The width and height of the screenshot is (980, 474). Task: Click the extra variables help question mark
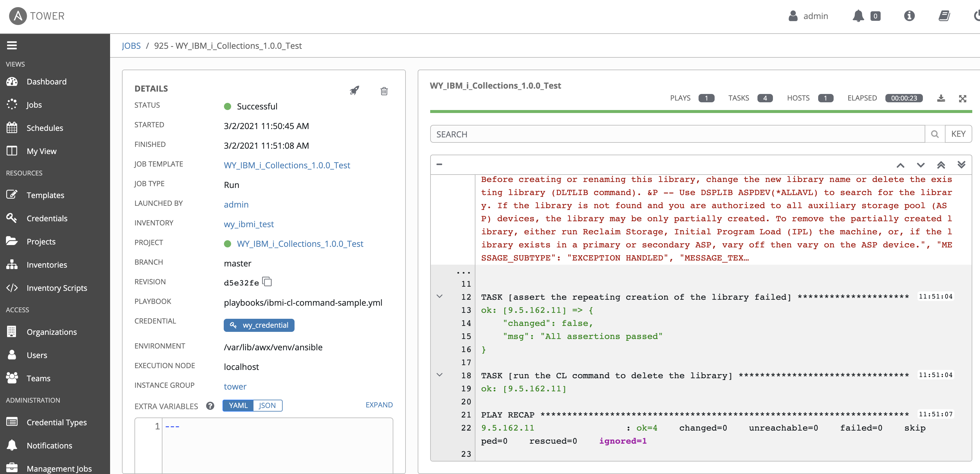pos(210,406)
